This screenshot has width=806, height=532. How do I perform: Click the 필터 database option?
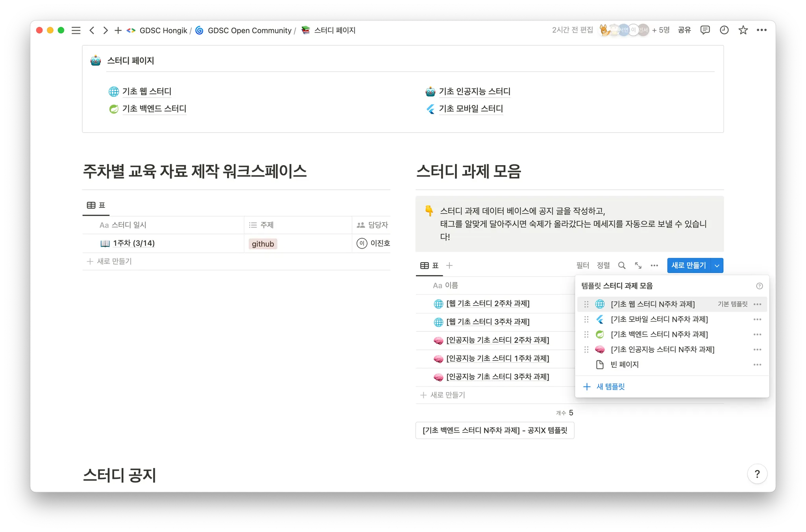(x=582, y=265)
